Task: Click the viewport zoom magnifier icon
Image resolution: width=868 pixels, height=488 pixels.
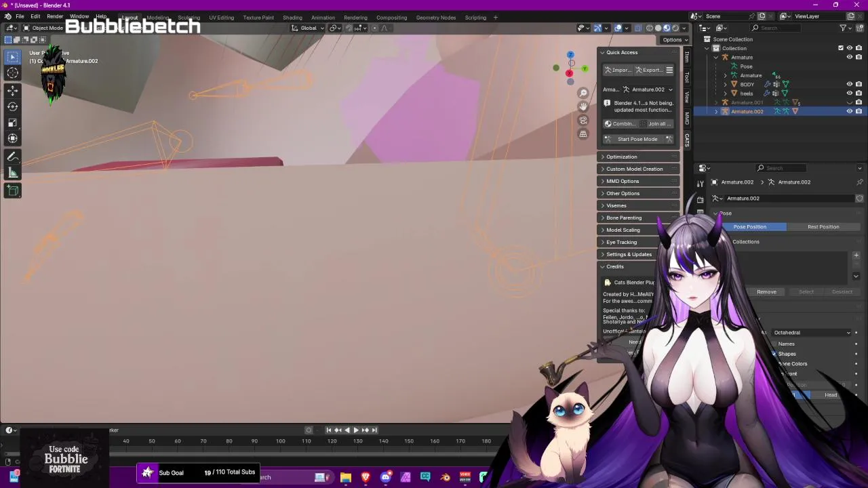Action: click(583, 93)
